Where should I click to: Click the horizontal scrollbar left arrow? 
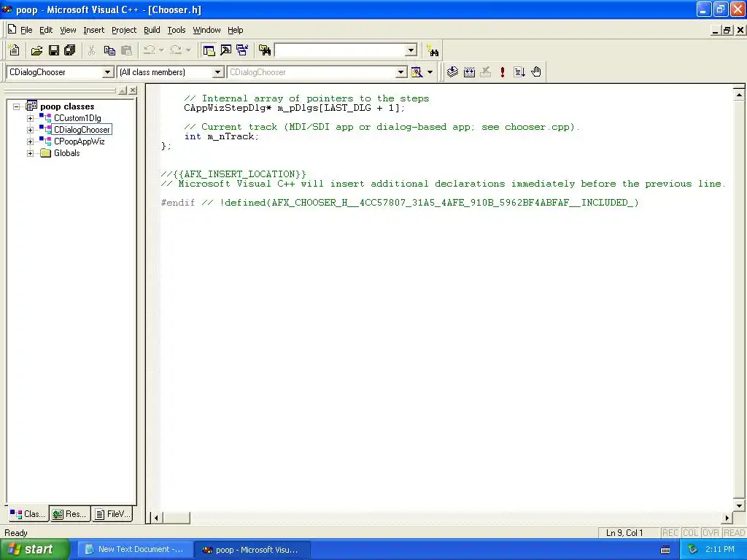click(156, 518)
